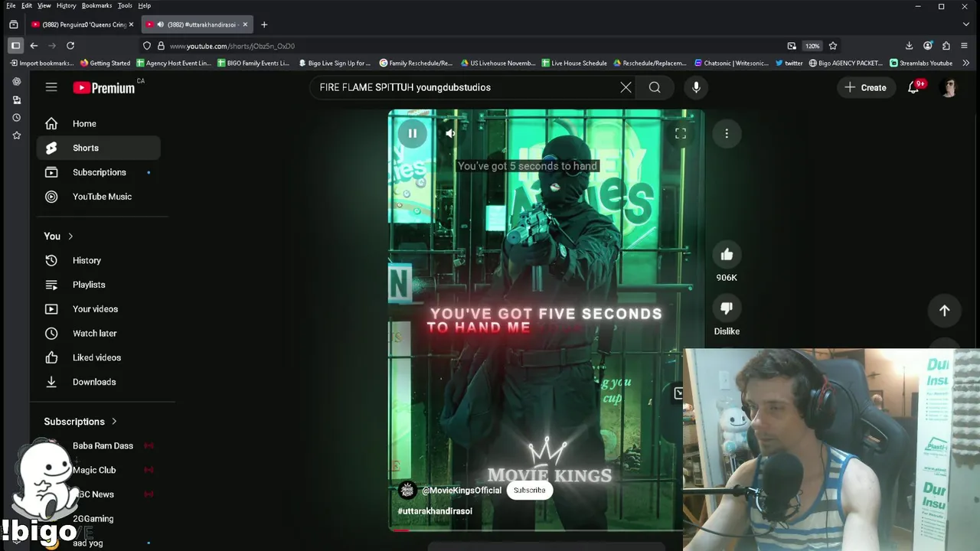Go back one page

34,45
